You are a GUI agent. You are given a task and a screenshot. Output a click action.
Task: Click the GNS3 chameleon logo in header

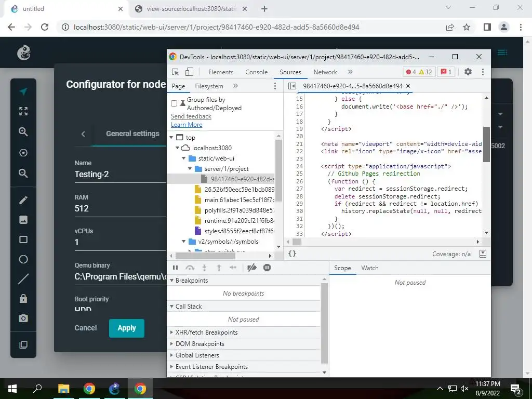tap(24, 53)
